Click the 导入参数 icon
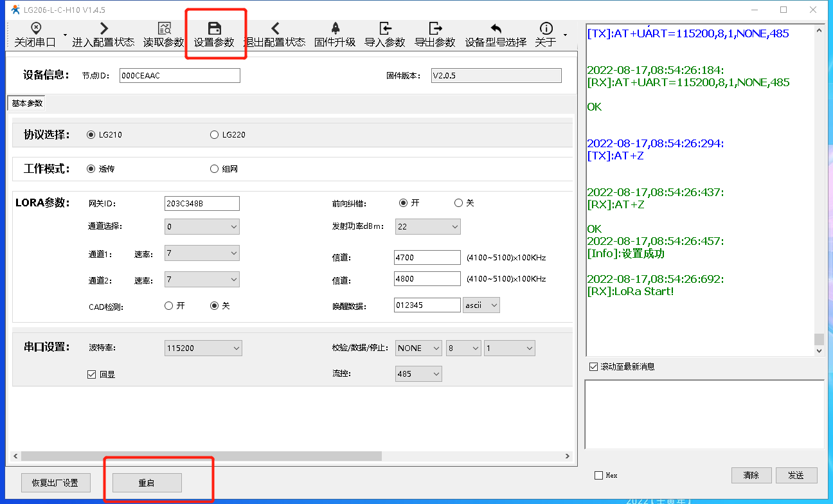This screenshot has width=833, height=504. point(385,29)
